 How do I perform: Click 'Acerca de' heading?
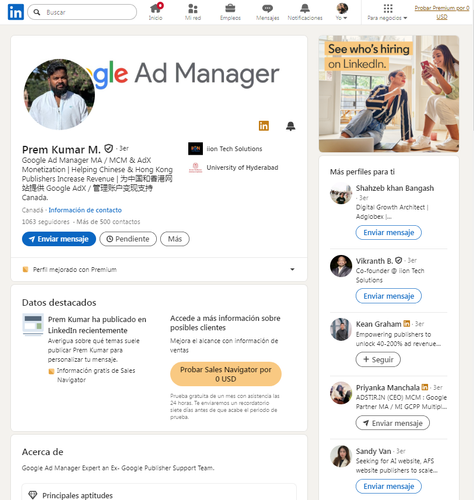click(43, 452)
